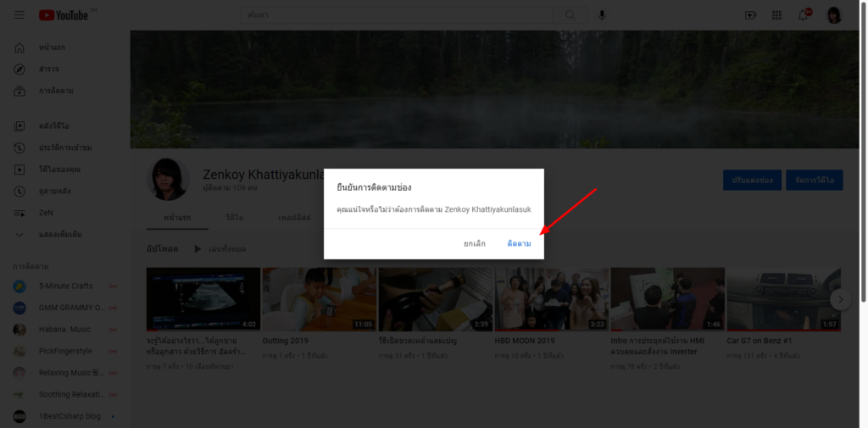Screen dimensions: 868x428
Task: Open PickFingerstyle subscription
Action: 64,351
